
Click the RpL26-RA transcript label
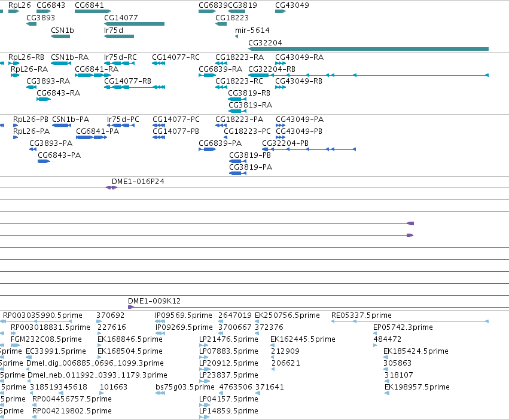(x=29, y=69)
